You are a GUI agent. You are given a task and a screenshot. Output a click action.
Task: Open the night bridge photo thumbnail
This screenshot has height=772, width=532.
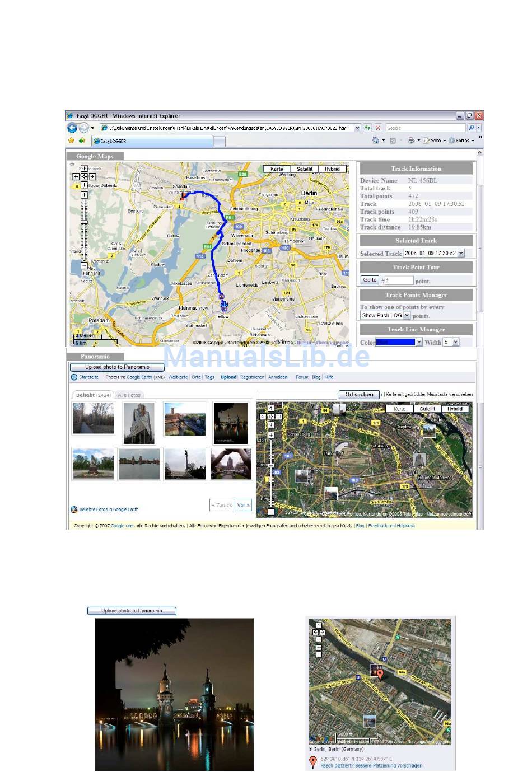(230, 423)
